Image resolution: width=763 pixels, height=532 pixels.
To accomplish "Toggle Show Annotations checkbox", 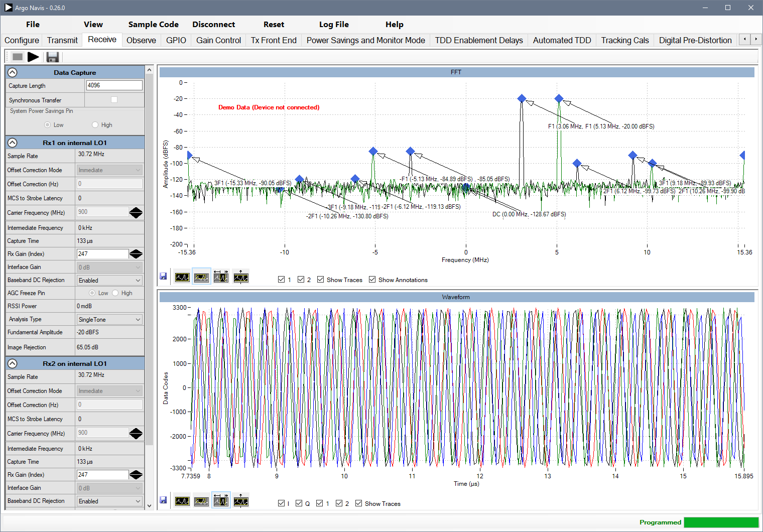I will click(372, 280).
